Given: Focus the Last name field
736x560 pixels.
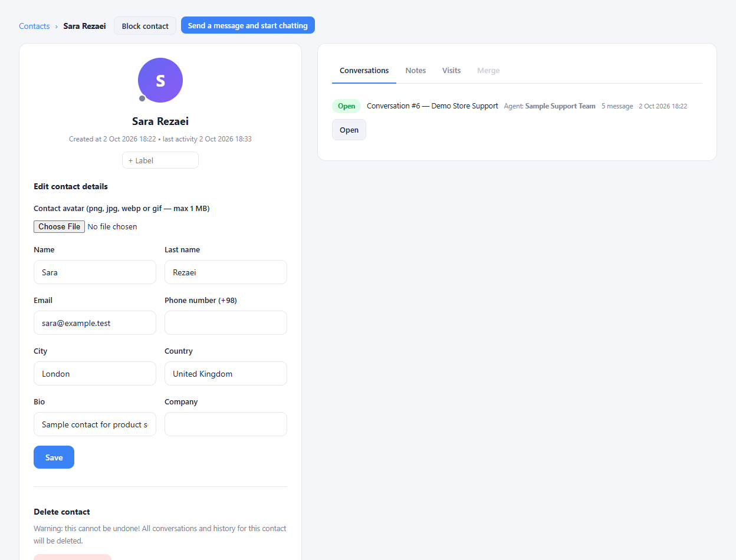Looking at the screenshot, I should click(x=226, y=272).
